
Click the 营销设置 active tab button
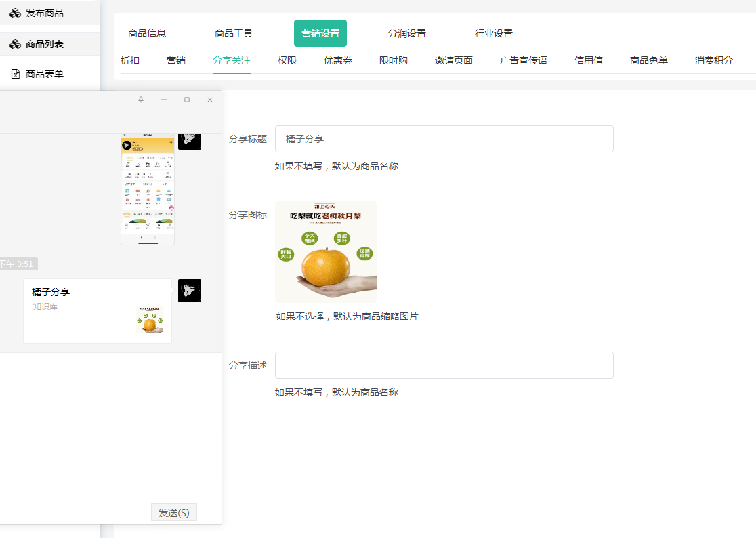click(320, 33)
